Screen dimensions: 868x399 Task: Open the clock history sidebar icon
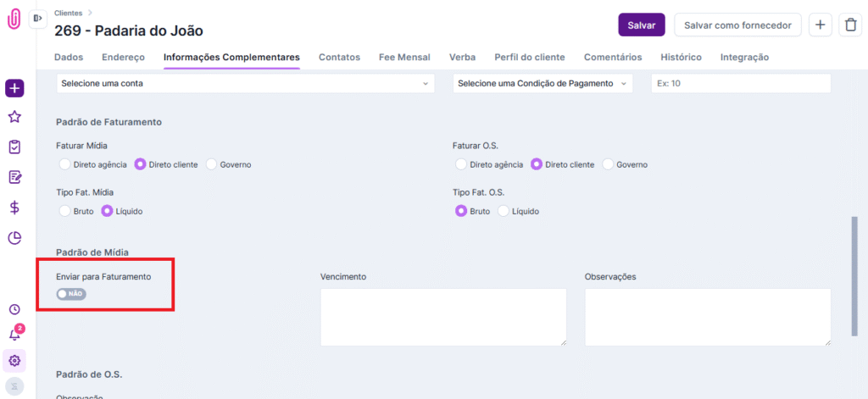point(14,309)
